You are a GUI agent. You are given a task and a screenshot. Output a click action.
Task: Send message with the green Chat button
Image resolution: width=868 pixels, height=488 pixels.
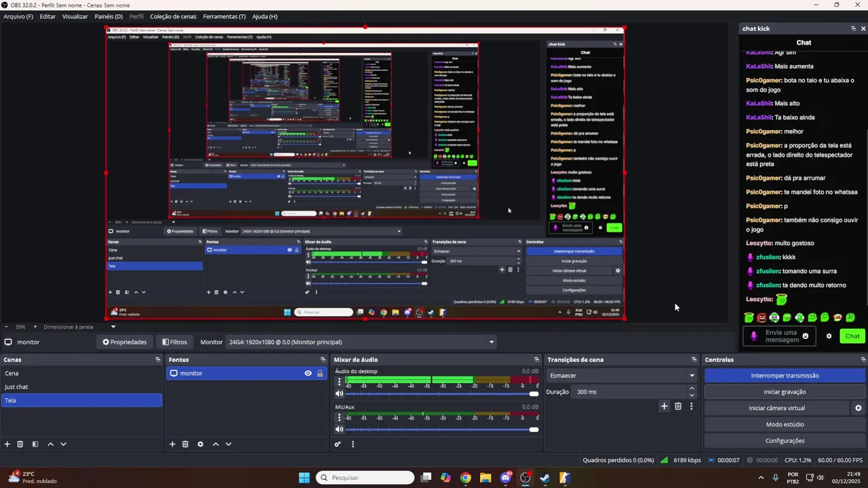click(852, 336)
